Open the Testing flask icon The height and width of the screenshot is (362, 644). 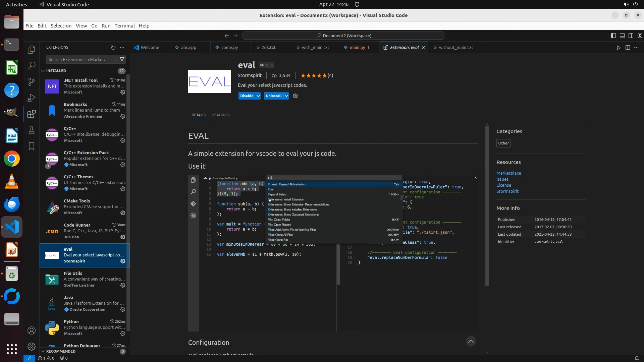[32, 130]
